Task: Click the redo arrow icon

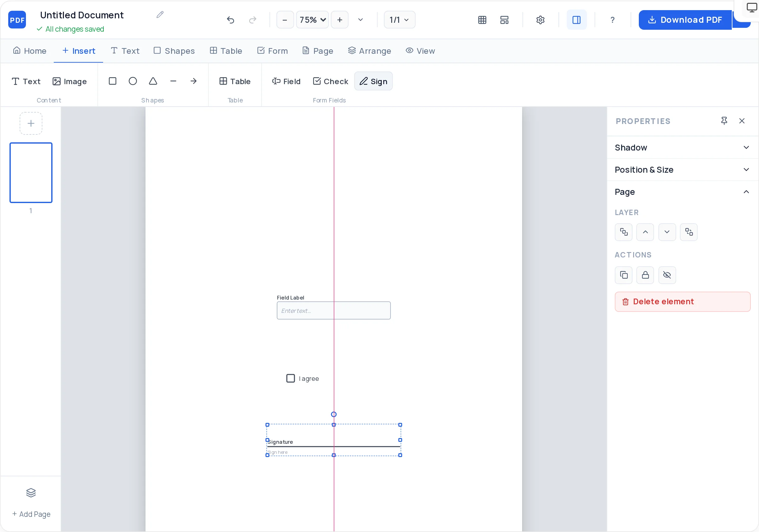Action: coord(253,20)
